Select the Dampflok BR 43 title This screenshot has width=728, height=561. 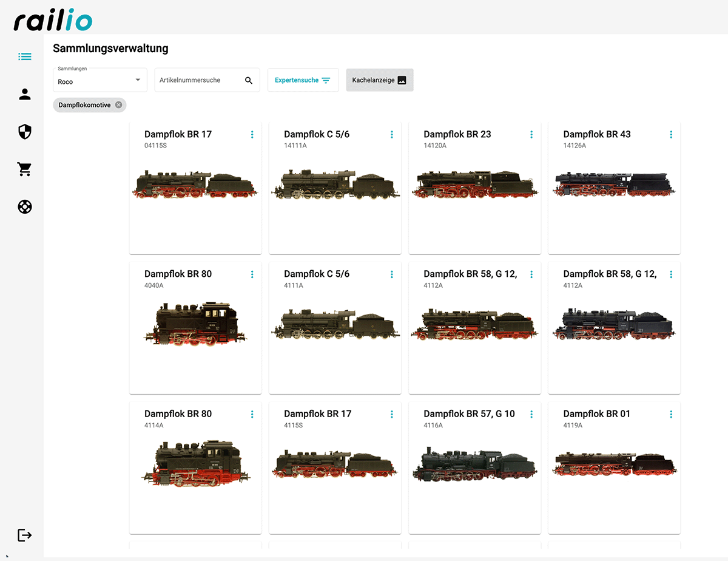tap(597, 134)
